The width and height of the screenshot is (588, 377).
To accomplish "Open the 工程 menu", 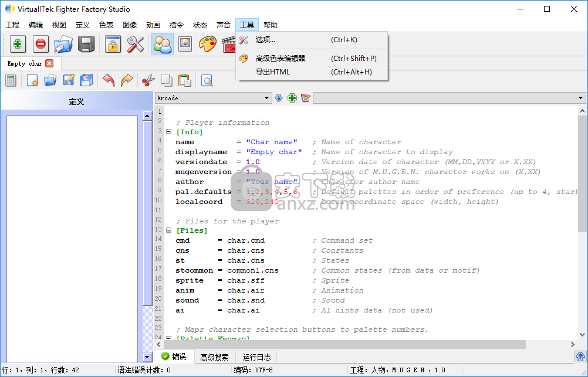I will (x=12, y=25).
